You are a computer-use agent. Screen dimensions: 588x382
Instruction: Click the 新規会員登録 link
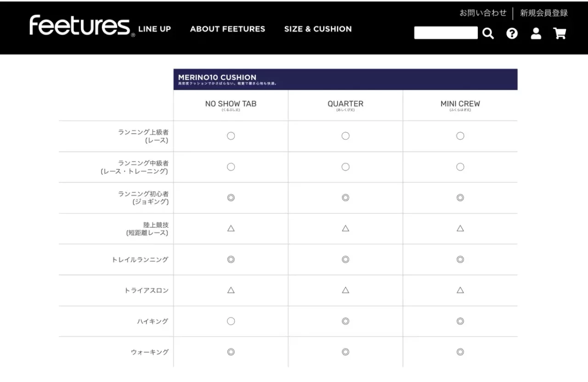[x=544, y=13]
